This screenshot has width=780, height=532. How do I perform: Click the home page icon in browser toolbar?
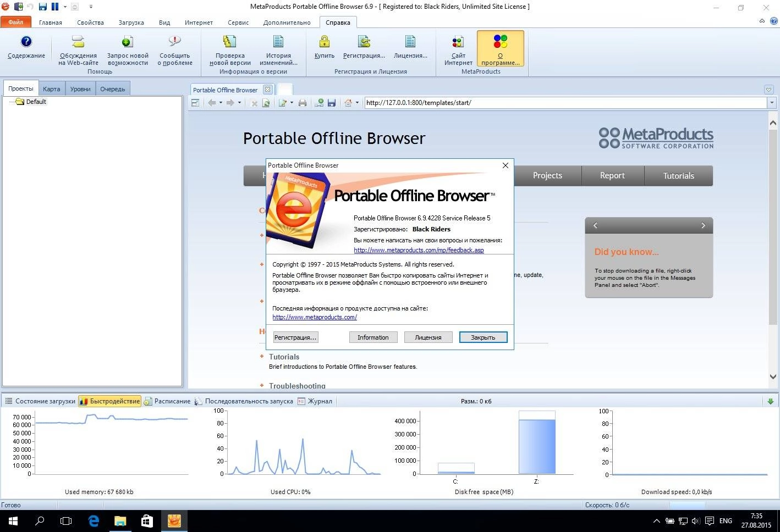[348, 103]
